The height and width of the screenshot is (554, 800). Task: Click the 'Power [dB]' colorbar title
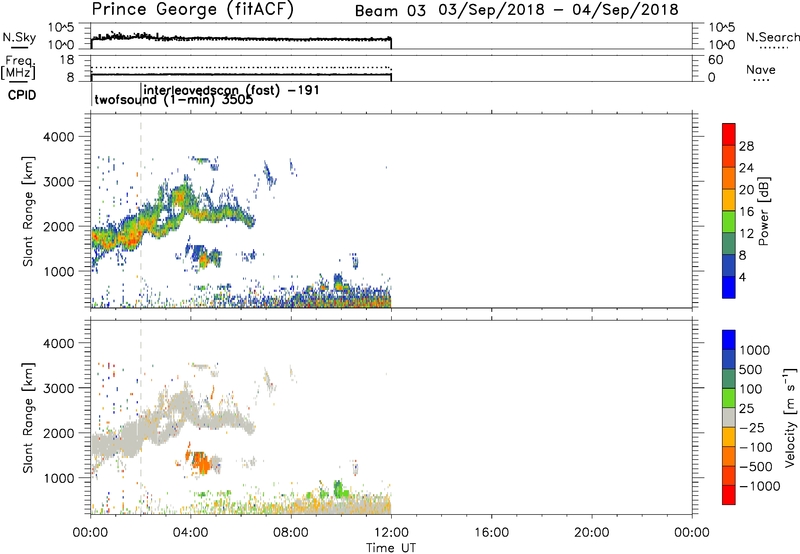click(763, 211)
